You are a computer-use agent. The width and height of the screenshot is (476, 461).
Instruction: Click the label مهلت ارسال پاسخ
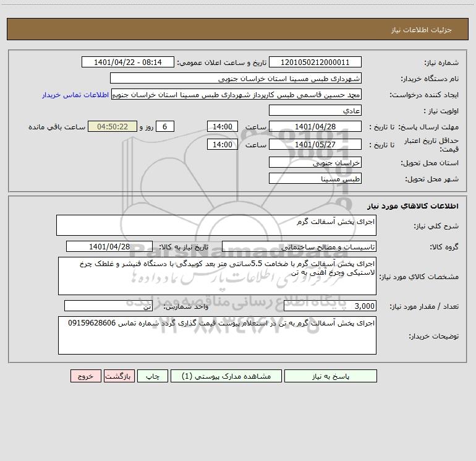(x=428, y=127)
